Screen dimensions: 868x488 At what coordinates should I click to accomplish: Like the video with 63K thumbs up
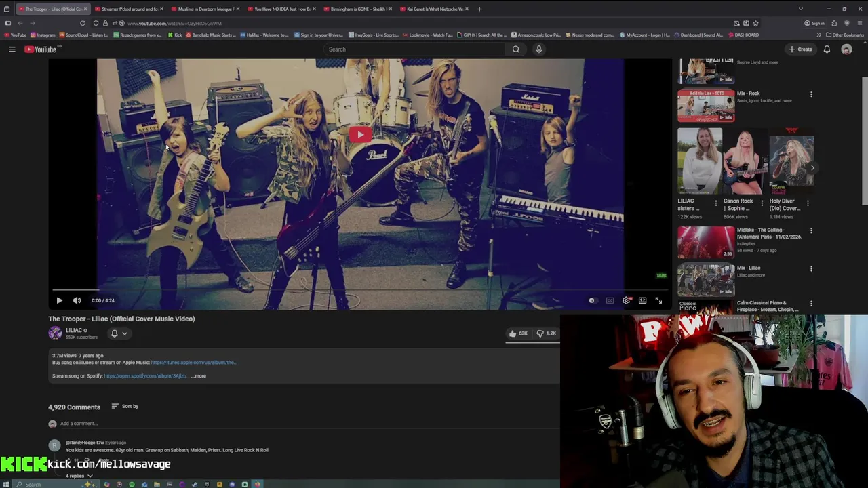pos(517,333)
